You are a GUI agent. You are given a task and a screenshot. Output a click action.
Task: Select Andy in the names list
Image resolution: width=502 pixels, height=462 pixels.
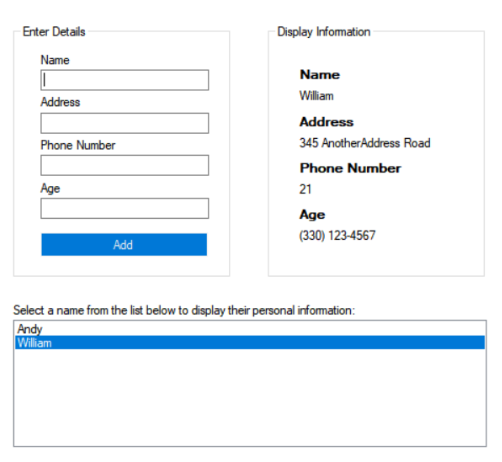click(x=250, y=329)
